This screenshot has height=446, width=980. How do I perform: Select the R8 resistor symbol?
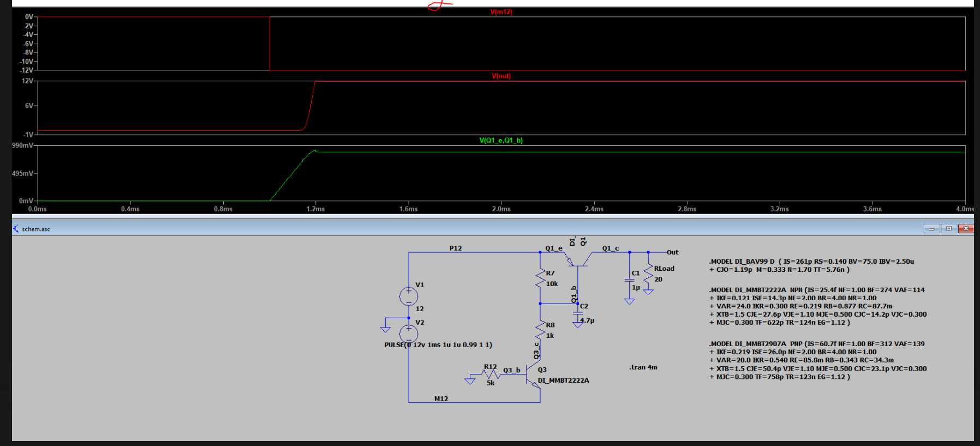(x=540, y=330)
